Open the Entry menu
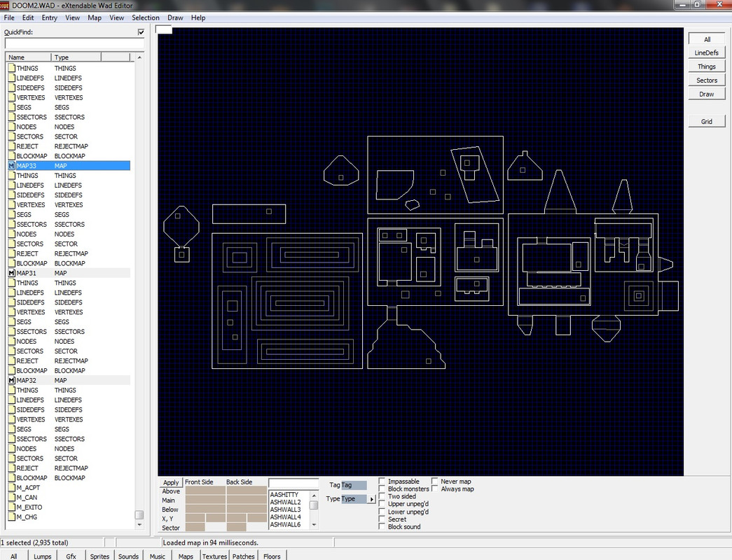The width and height of the screenshot is (732, 560). pyautogui.click(x=50, y=17)
